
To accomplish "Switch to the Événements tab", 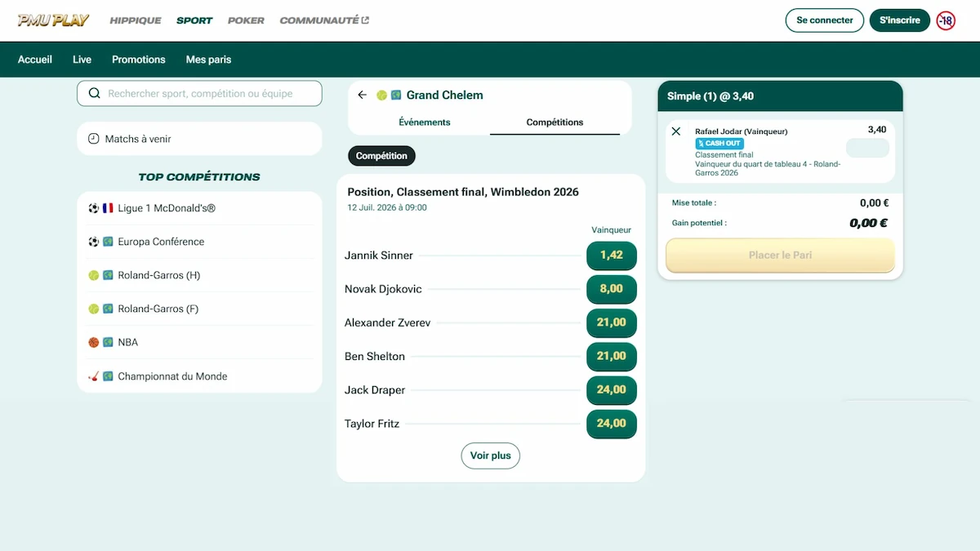I will (x=425, y=122).
